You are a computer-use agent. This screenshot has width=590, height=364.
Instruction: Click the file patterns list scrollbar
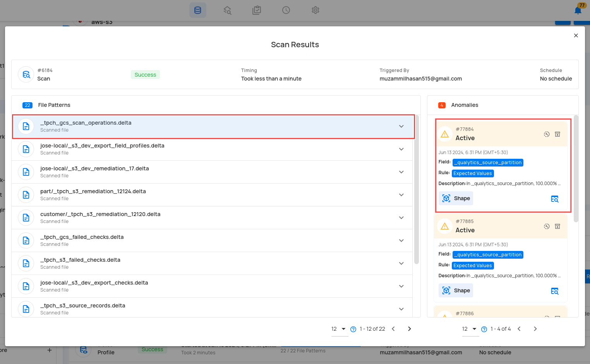[417, 189]
